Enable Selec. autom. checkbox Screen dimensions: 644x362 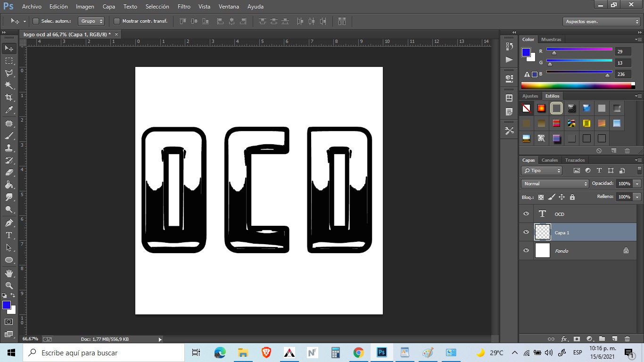pyautogui.click(x=36, y=21)
